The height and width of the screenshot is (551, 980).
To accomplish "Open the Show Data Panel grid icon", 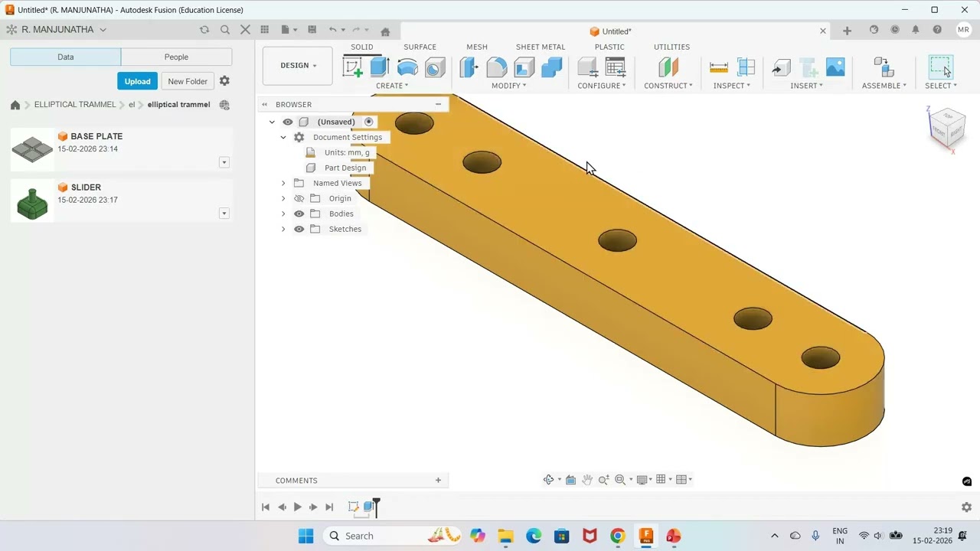I will coord(265,30).
